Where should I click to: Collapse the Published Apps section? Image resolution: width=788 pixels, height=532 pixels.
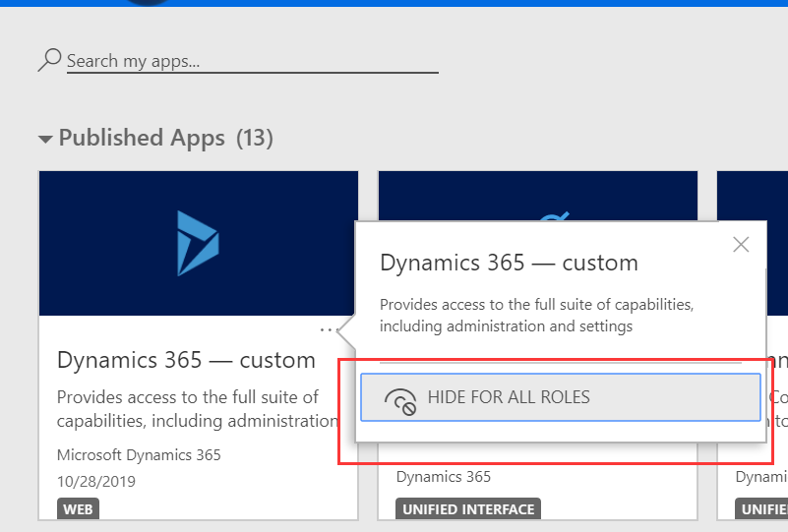click(45, 140)
